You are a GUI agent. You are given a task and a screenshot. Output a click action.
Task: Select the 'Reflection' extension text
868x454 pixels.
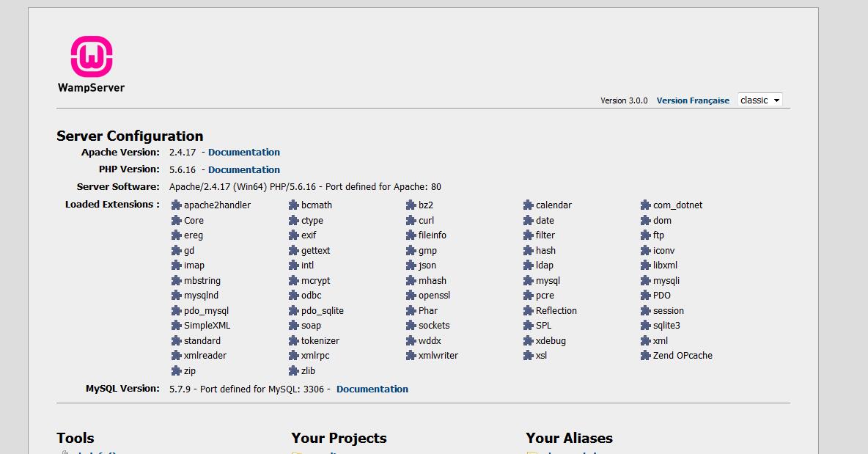tap(556, 310)
